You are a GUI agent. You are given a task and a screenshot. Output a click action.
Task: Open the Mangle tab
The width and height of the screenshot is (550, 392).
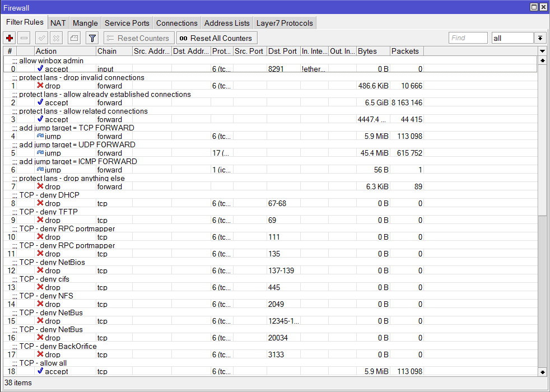(85, 23)
